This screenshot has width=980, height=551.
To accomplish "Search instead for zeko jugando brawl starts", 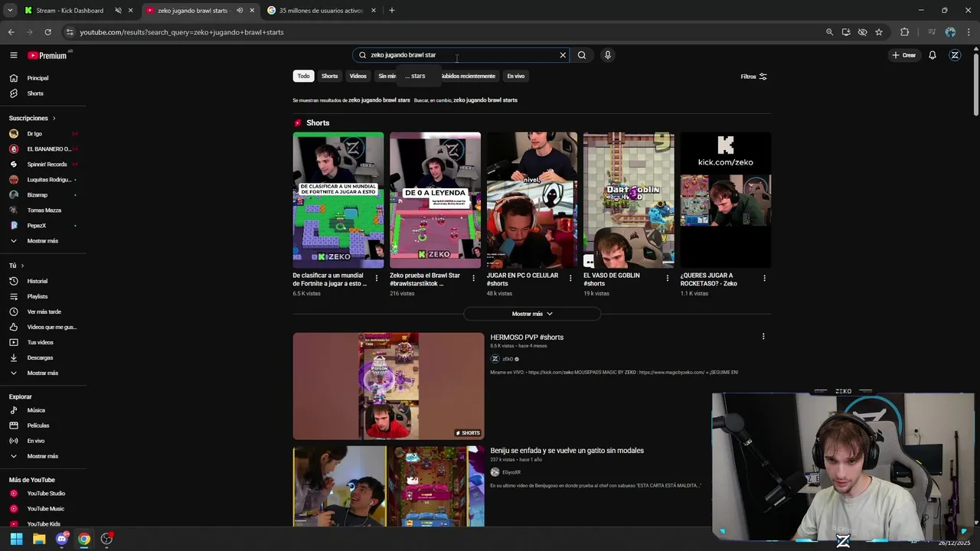I will (485, 100).
